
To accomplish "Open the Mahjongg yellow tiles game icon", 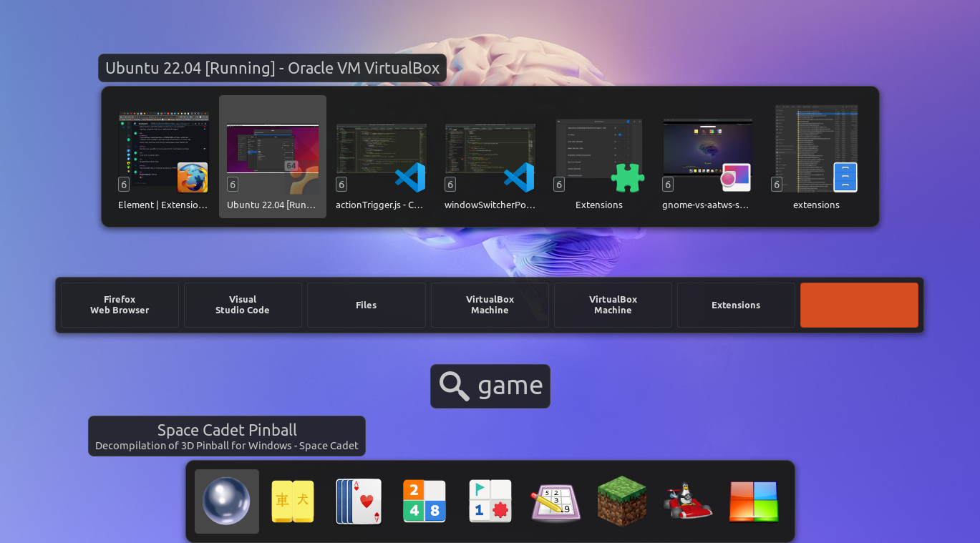I will 293,502.
